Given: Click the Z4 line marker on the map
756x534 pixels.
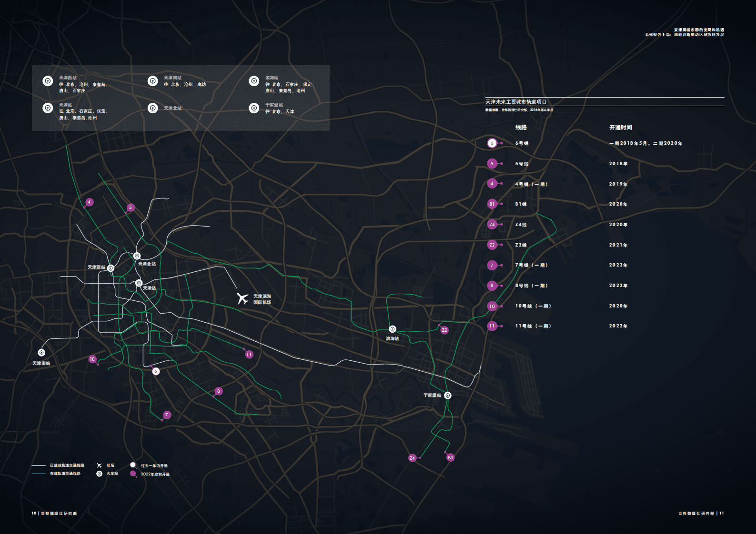Looking at the screenshot, I should [412, 458].
